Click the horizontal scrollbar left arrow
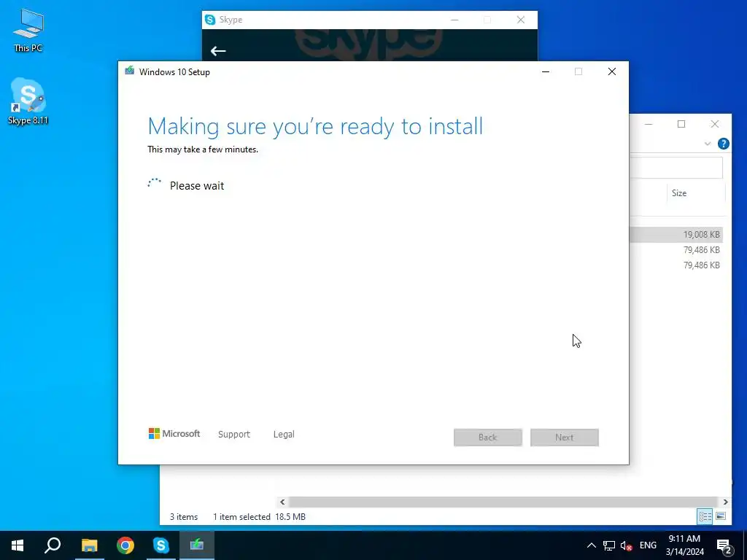Viewport: 747px width, 560px height. click(x=282, y=502)
